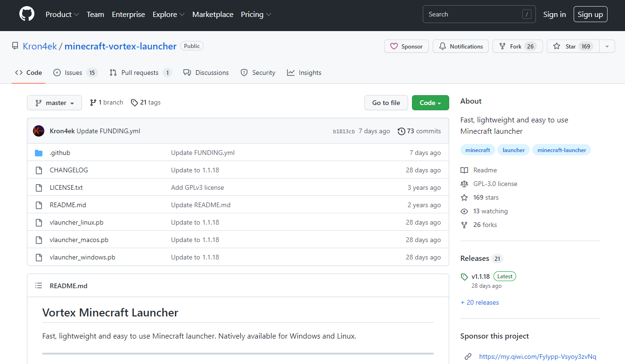The width and height of the screenshot is (625, 364).
Task: Click the Sponsor button
Action: [x=406, y=46]
